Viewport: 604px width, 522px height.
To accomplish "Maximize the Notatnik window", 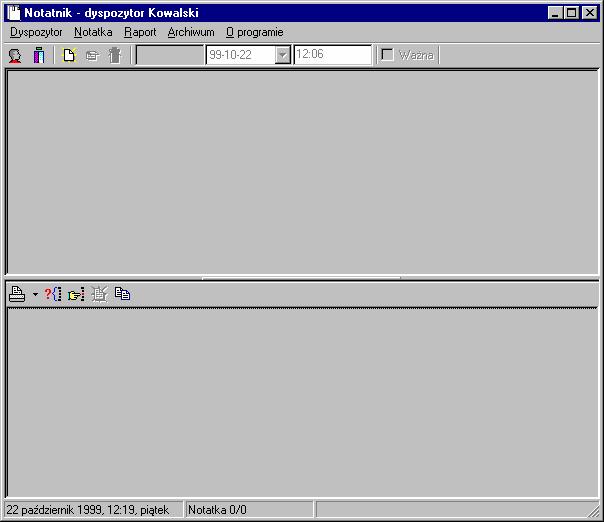I will tap(571, 13).
